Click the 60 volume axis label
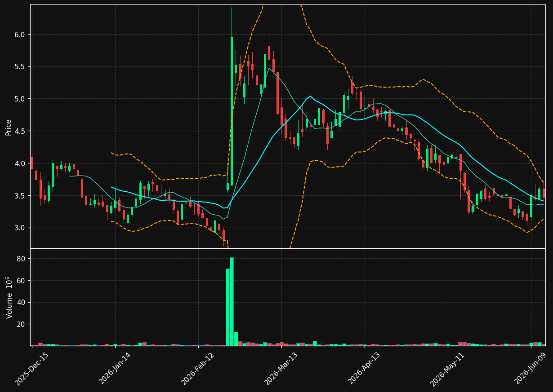553x392 pixels. [22, 281]
